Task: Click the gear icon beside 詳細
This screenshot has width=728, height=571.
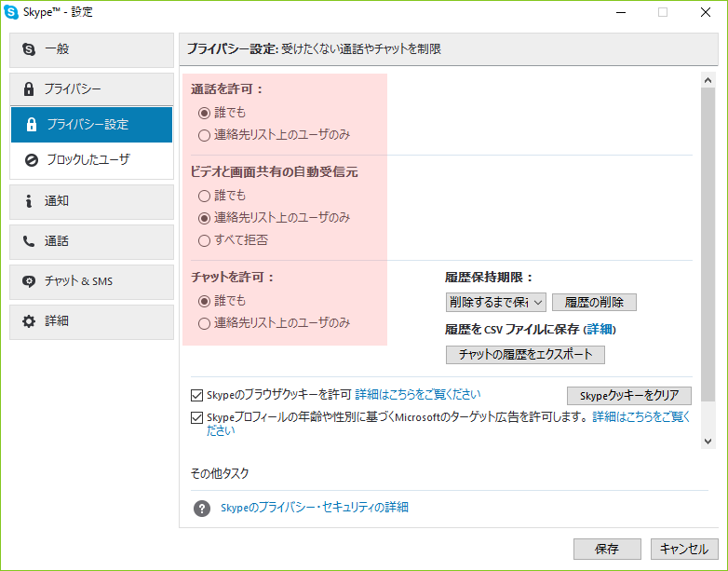Action: [29, 321]
